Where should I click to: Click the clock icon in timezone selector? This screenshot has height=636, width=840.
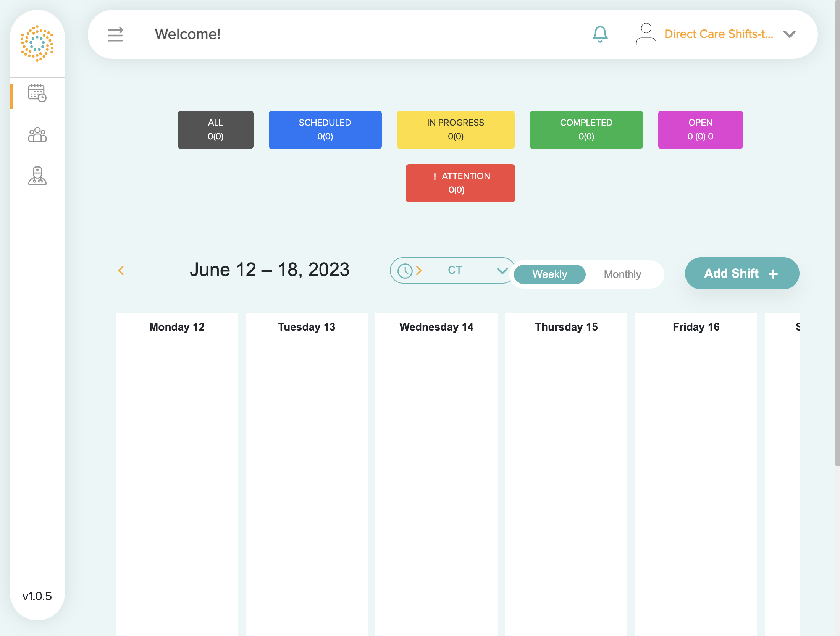click(x=405, y=271)
